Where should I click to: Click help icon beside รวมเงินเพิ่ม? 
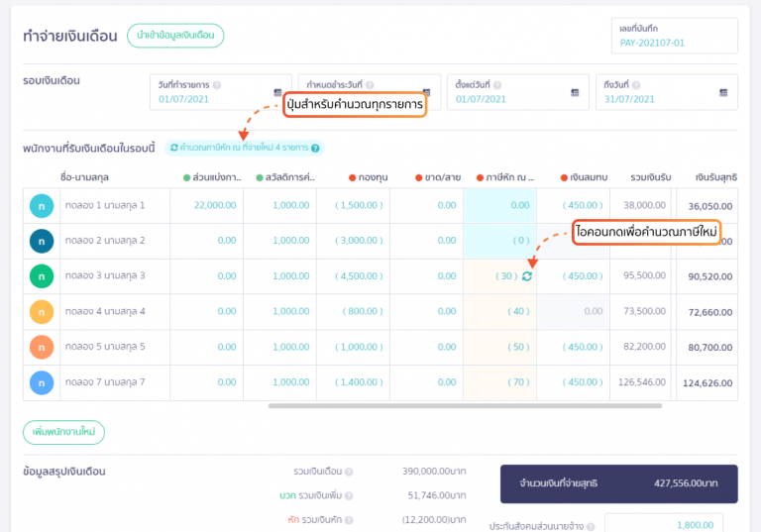pos(349,496)
